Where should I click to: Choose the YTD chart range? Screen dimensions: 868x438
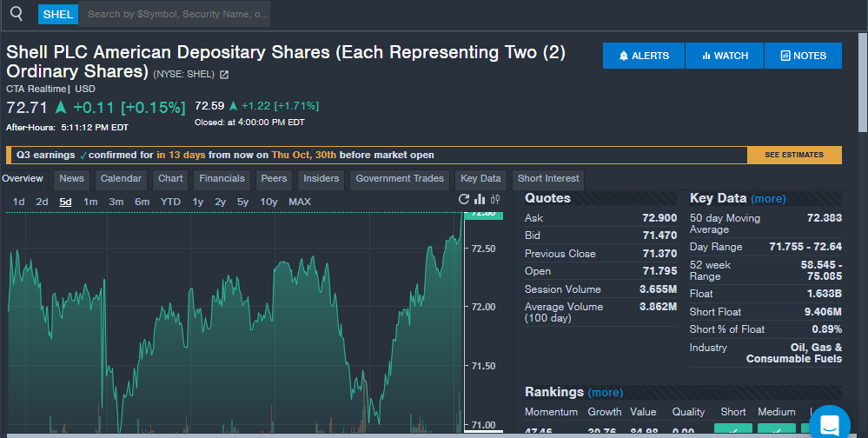(170, 202)
